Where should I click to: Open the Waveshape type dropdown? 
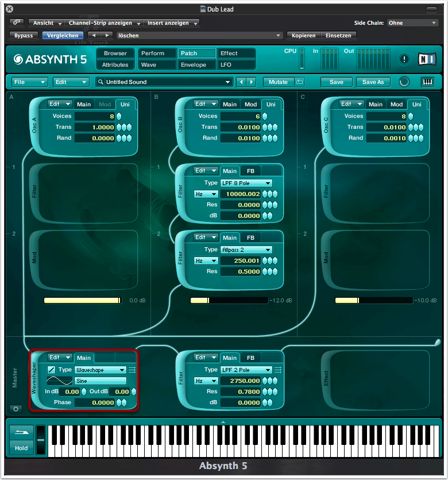[101, 370]
